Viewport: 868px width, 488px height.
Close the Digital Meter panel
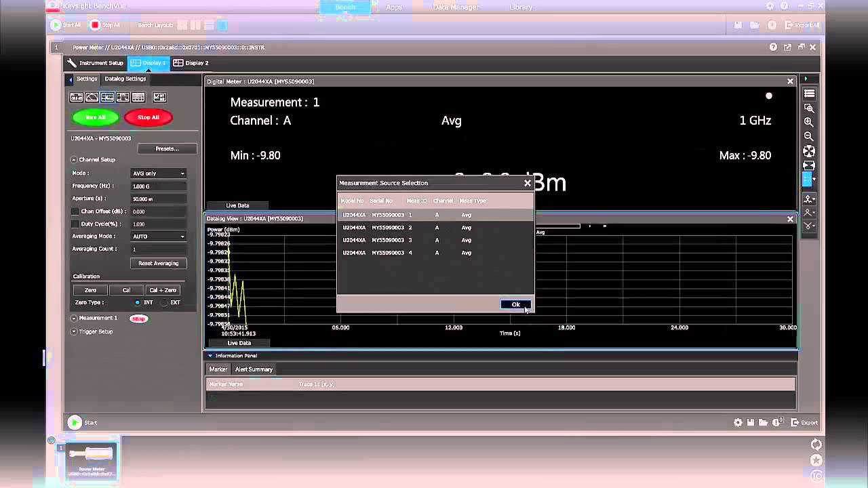[790, 81]
